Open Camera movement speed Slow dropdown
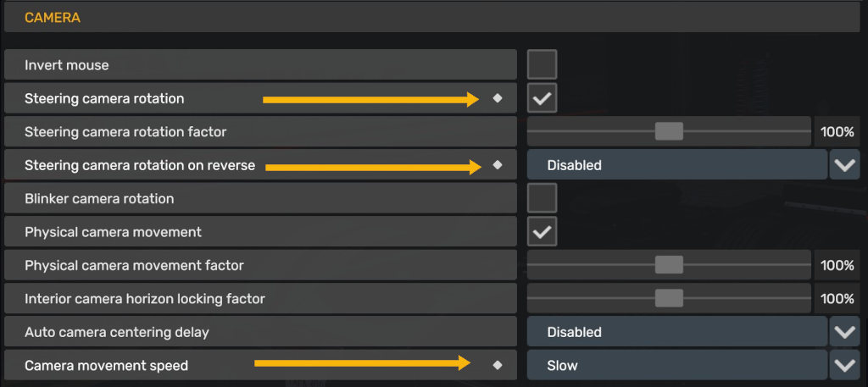The width and height of the screenshot is (868, 387). coord(677,365)
